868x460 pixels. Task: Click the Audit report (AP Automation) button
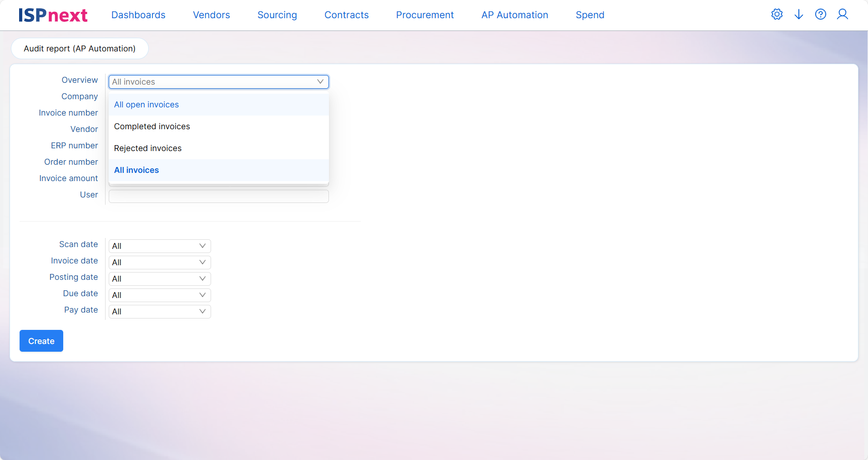point(80,49)
